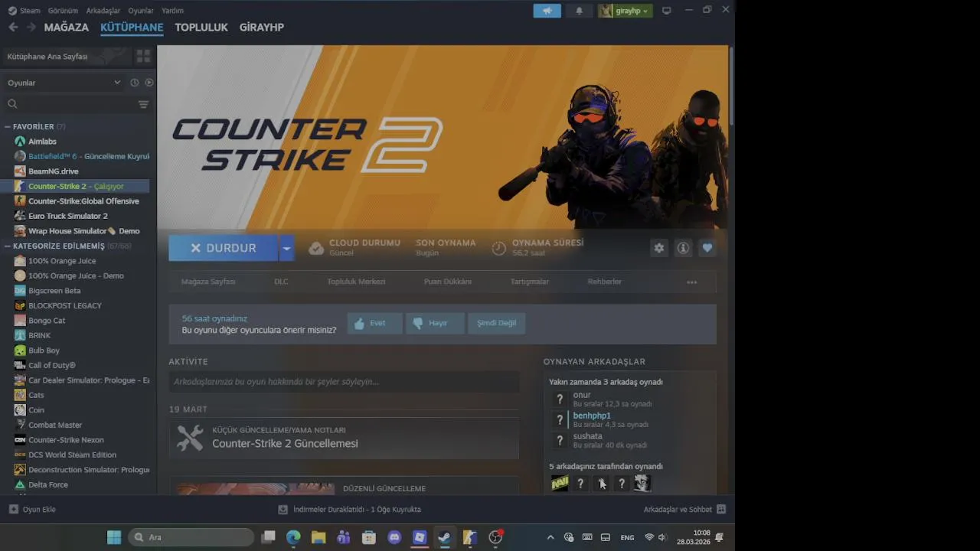The height and width of the screenshot is (551, 980).
Task: Open advanced library filter options icon
Action: click(x=143, y=104)
